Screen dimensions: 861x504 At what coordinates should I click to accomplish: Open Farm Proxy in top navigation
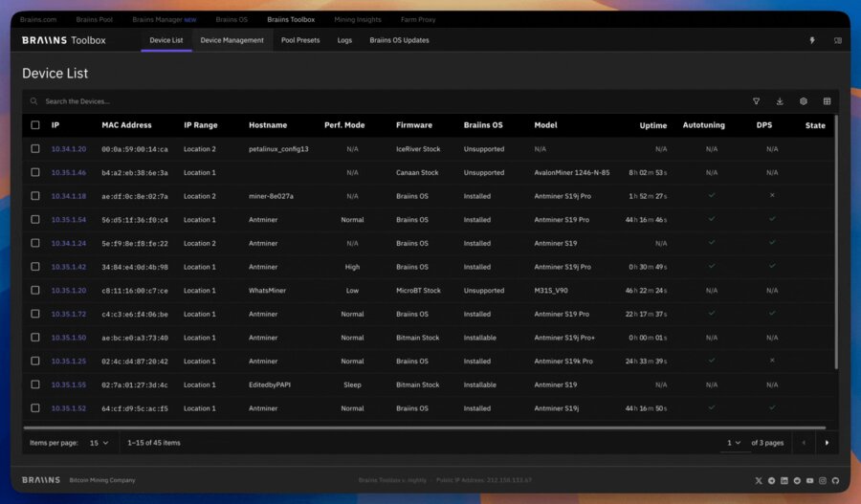(418, 20)
